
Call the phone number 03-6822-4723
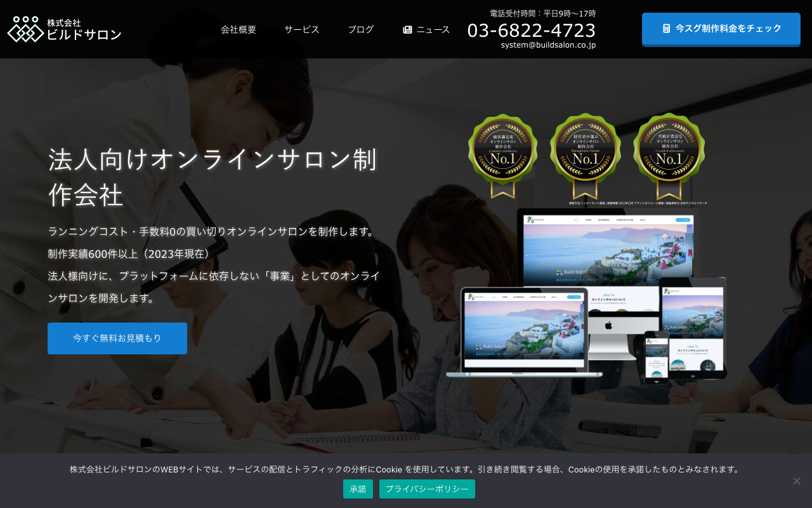(x=532, y=30)
